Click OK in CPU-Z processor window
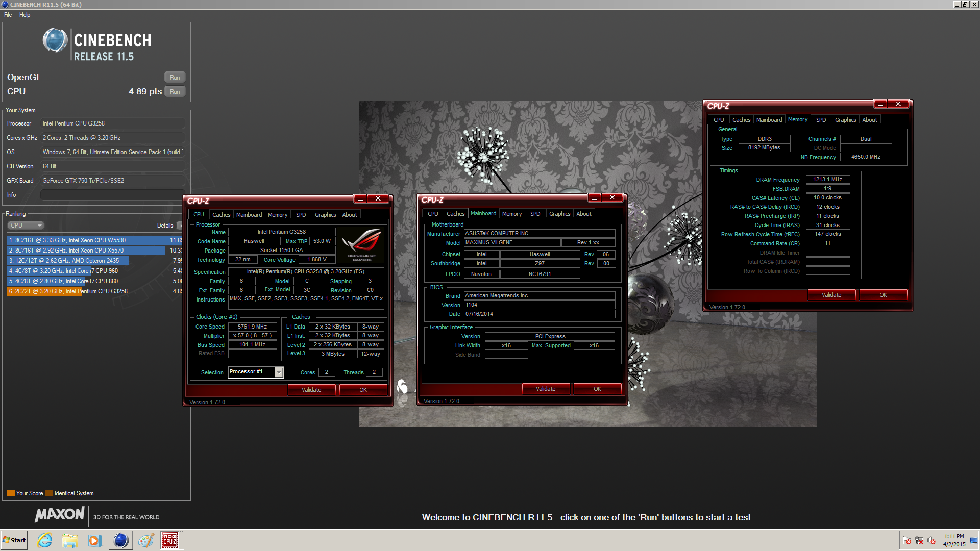980x551 pixels. tap(363, 390)
